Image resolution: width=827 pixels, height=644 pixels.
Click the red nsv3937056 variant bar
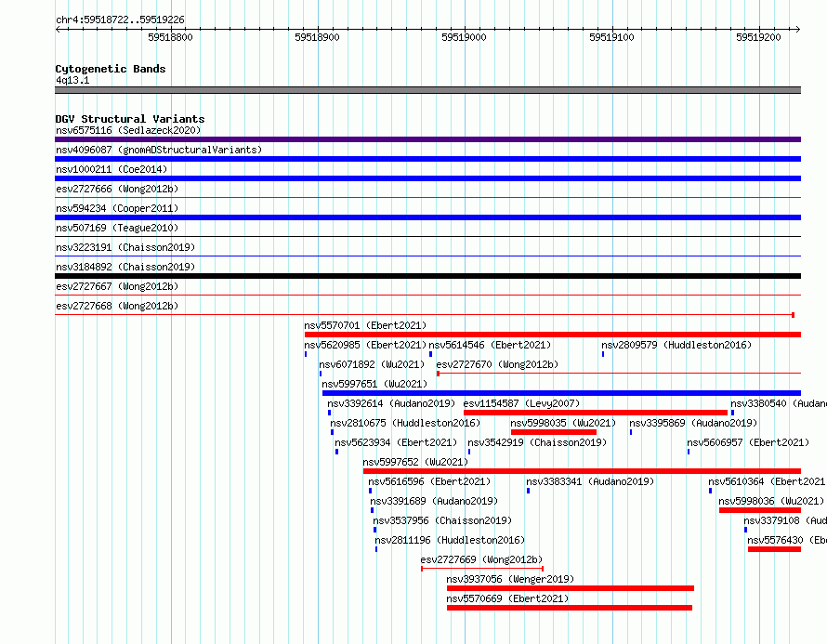pos(571,588)
